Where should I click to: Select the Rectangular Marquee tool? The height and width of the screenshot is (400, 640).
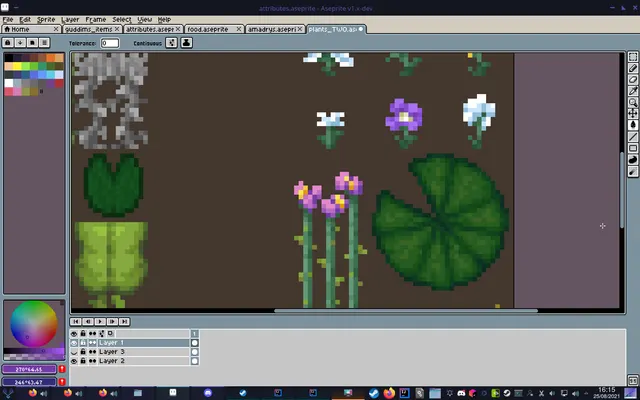click(x=633, y=57)
